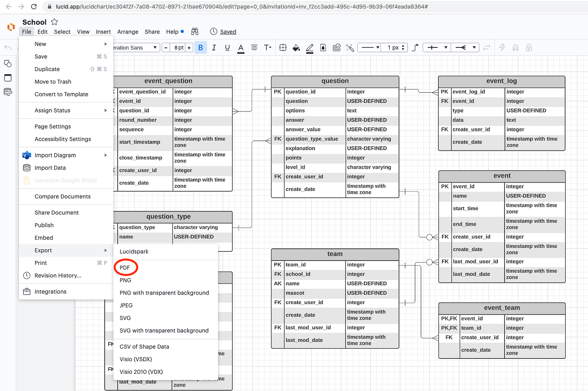Viewport: 588px width, 391px height.
Task: Open the text alignment options
Action: pos(254,47)
